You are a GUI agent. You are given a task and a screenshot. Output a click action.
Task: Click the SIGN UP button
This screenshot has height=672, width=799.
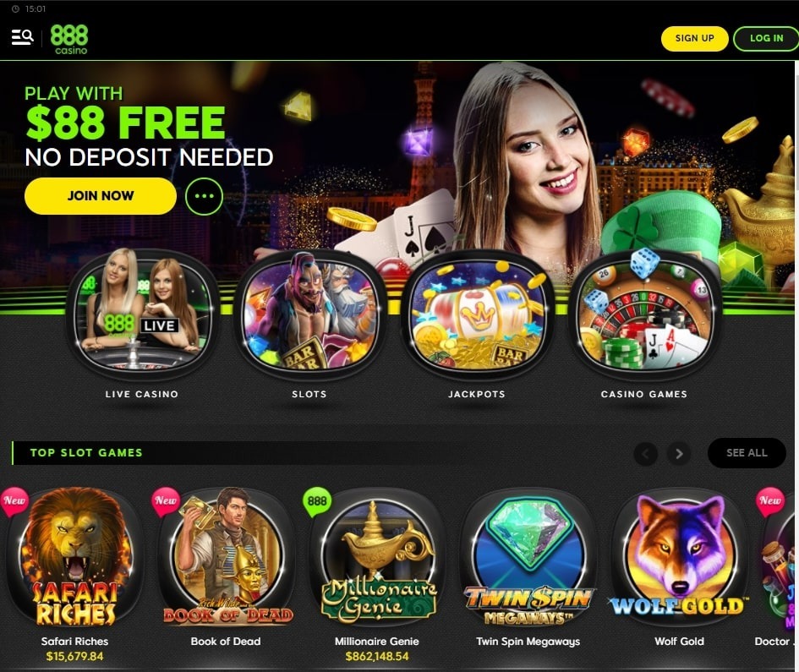coord(694,38)
